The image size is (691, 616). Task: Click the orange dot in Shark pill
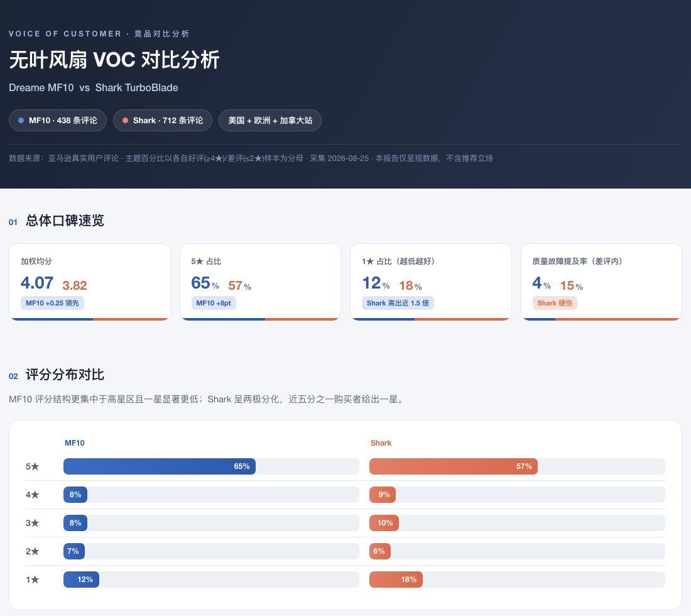tap(125, 121)
